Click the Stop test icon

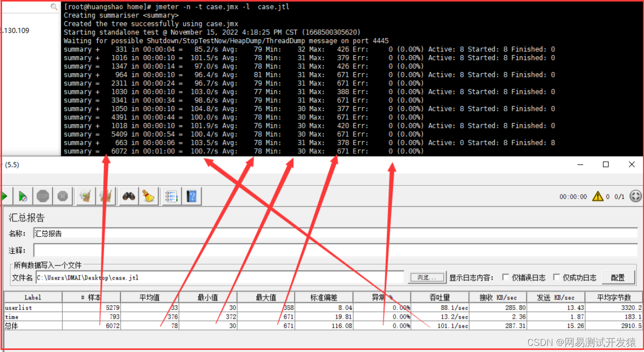coord(43,196)
